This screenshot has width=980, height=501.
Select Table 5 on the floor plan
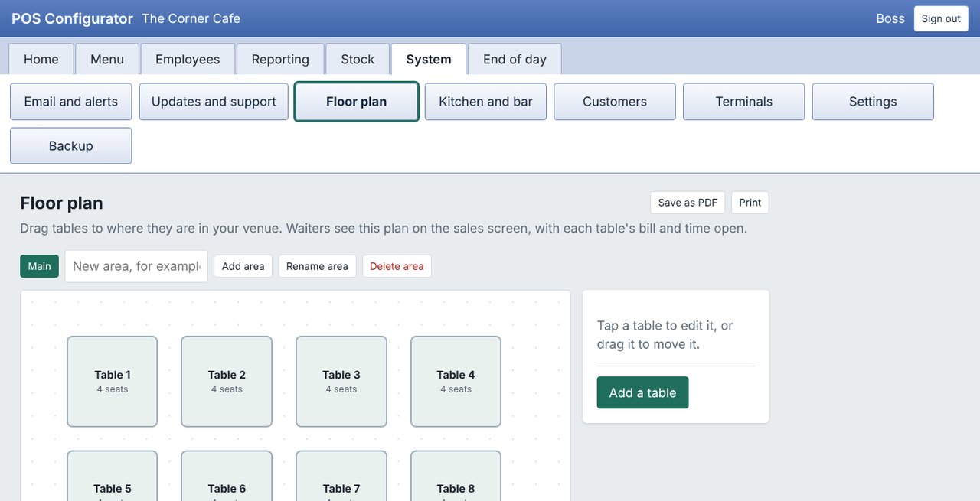pos(113,476)
